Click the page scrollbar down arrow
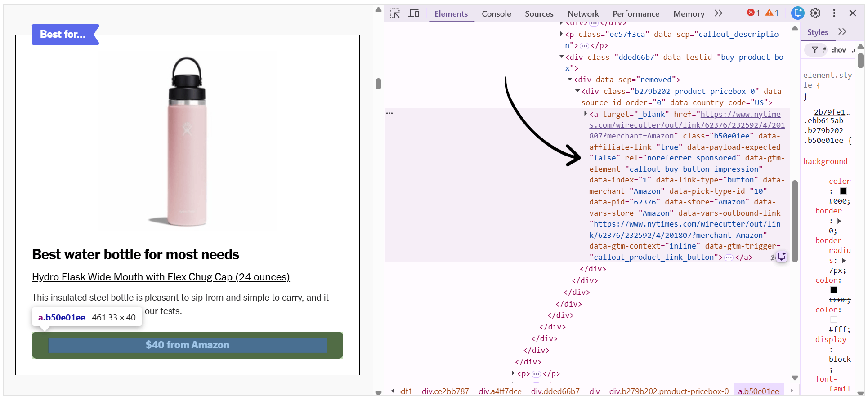 (378, 393)
